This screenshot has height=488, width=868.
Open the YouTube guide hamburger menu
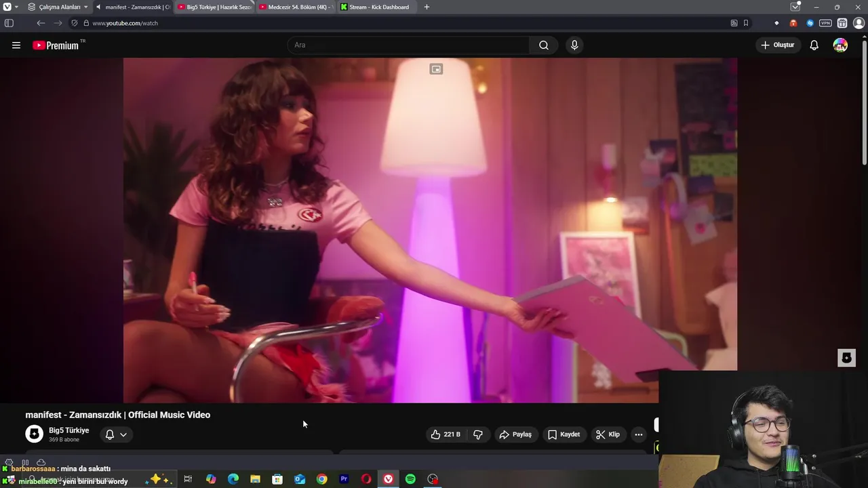pyautogui.click(x=16, y=45)
